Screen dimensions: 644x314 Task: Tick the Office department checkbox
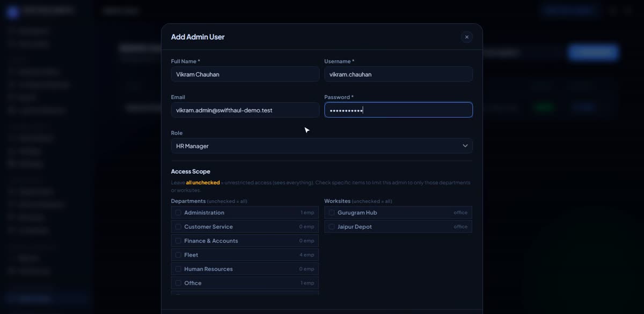(178, 283)
